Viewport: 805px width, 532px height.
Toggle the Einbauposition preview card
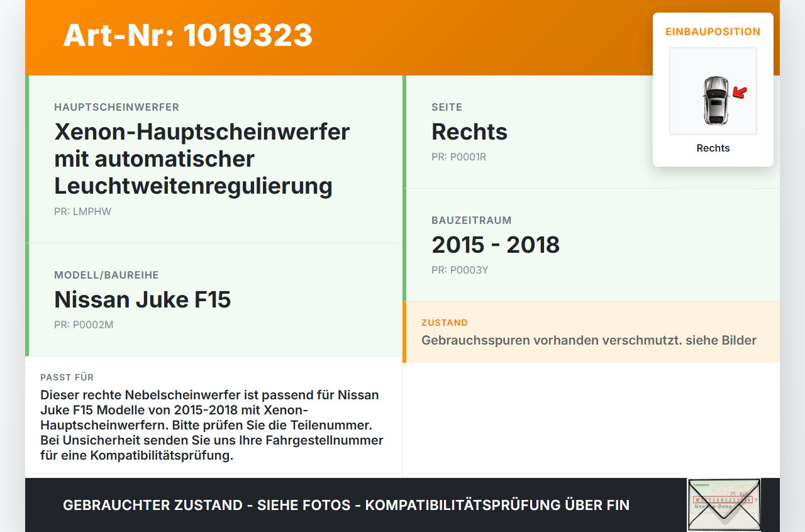[x=713, y=88]
